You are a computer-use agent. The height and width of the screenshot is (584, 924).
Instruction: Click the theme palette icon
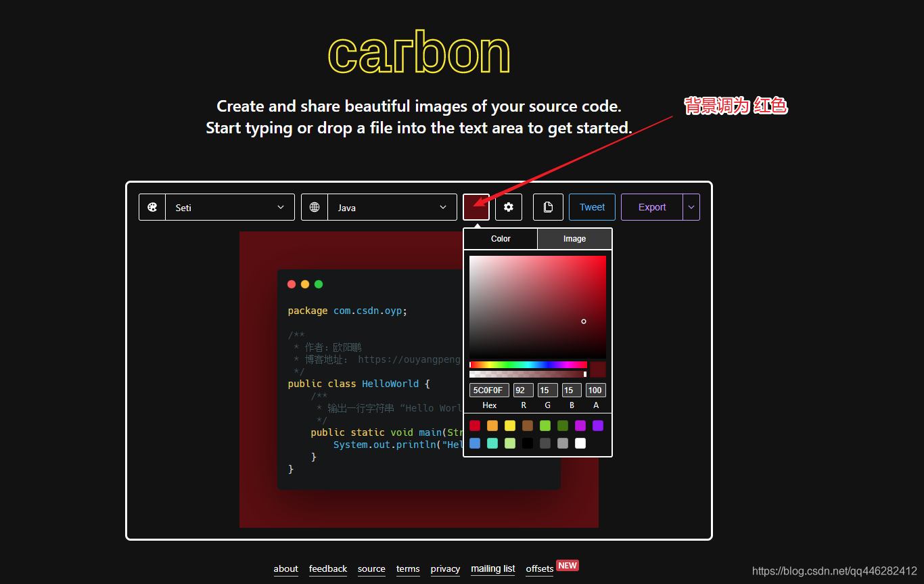[152, 207]
